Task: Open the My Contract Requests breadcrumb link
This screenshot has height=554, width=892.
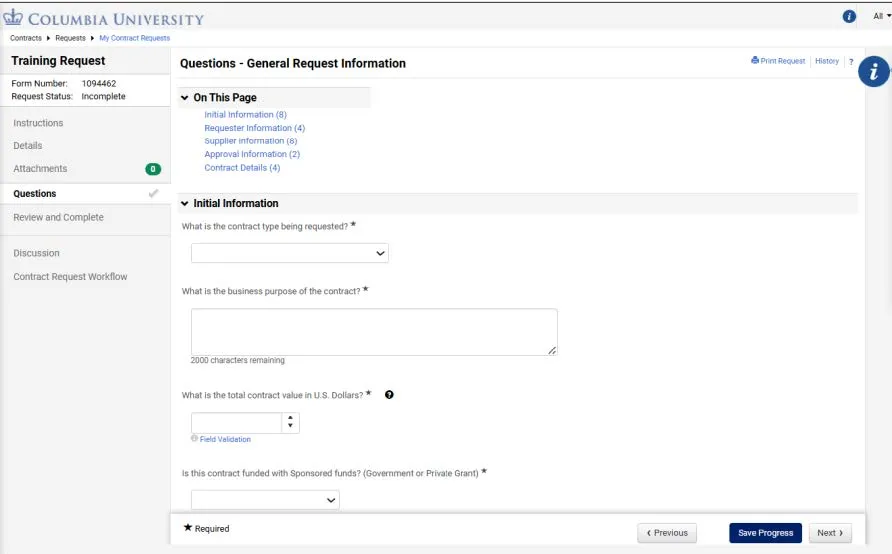Action: click(x=134, y=38)
